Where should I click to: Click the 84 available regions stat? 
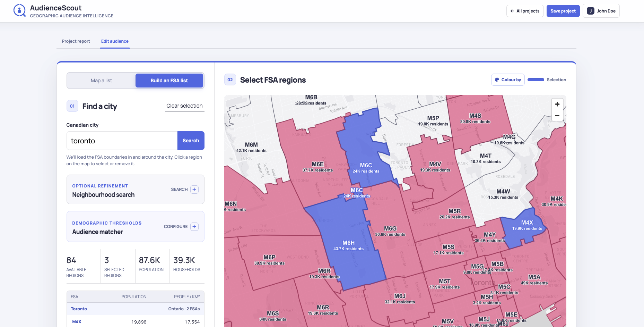(83, 267)
